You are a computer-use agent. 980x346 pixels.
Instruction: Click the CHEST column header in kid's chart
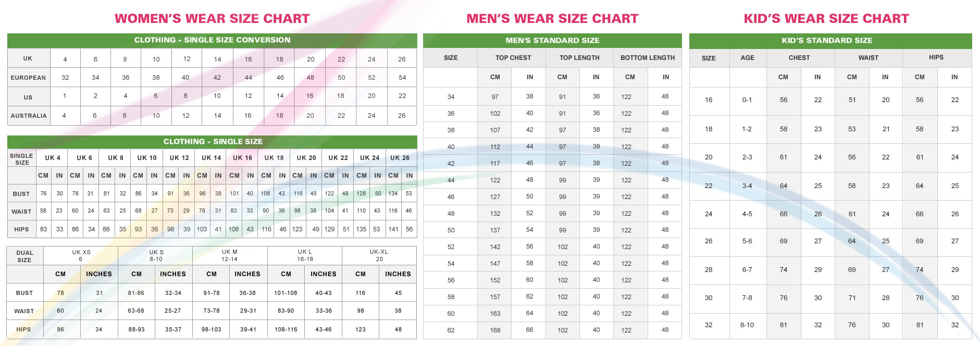pos(799,58)
